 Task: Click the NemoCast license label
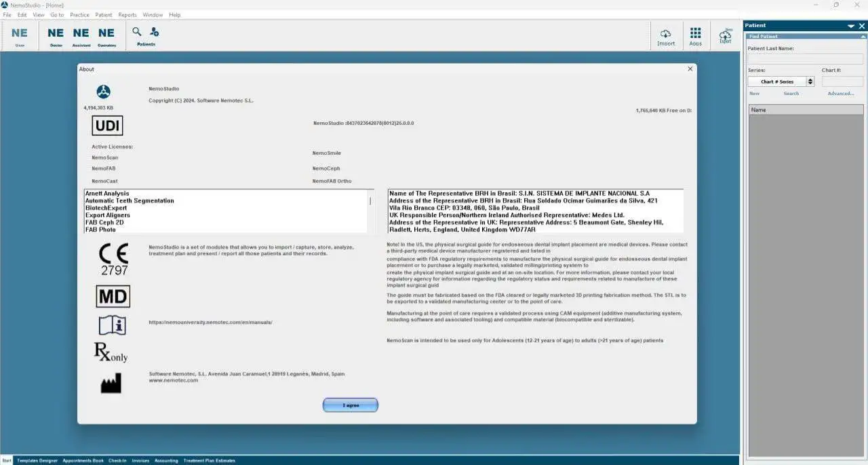point(105,181)
